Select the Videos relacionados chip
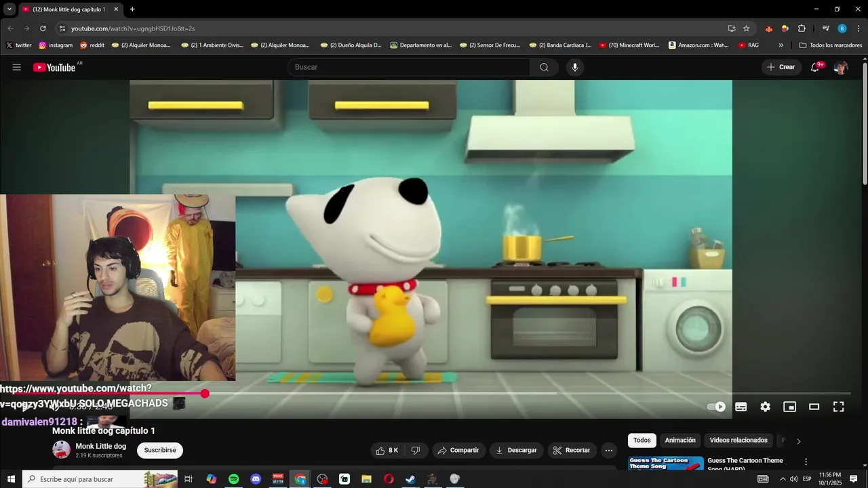The width and height of the screenshot is (868, 488). (x=738, y=441)
